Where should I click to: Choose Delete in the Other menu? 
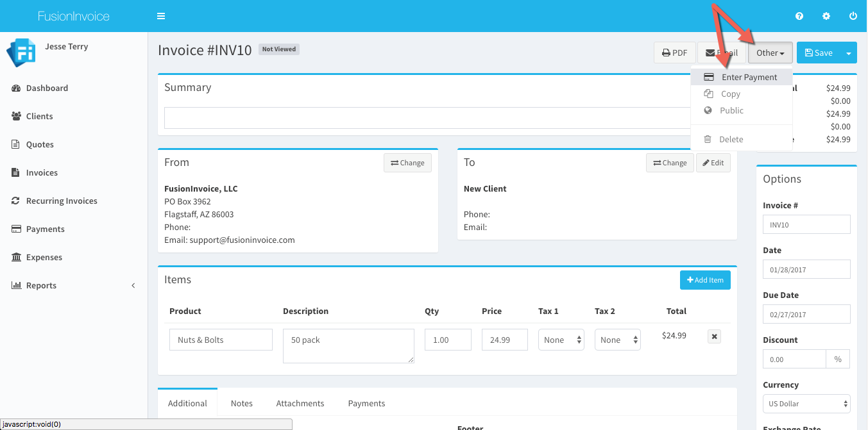point(731,139)
